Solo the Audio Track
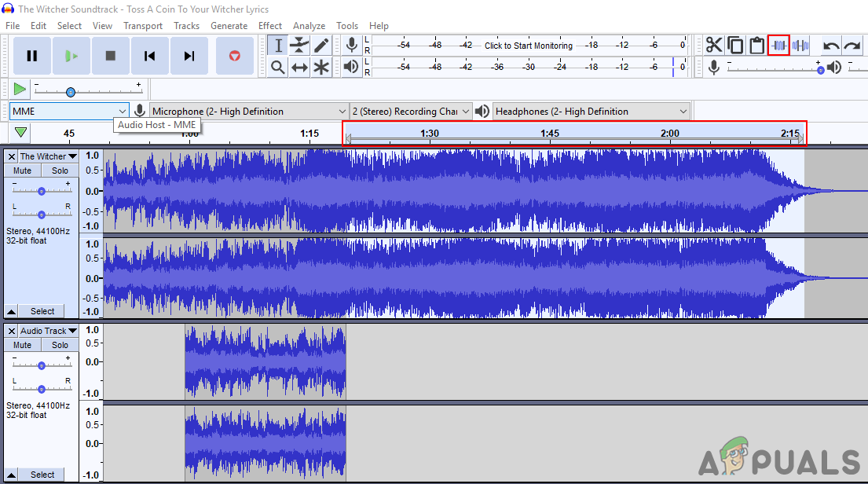The height and width of the screenshot is (484, 868). (60, 344)
